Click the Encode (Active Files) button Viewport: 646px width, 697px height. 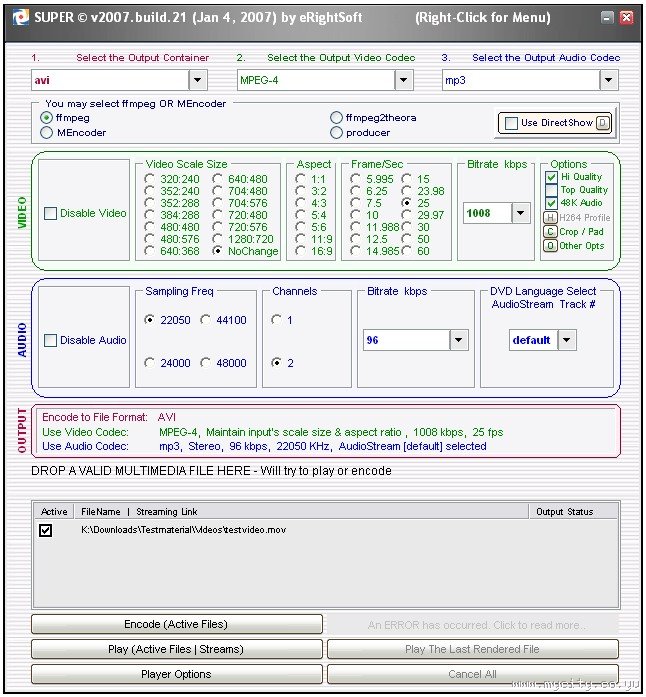177,625
